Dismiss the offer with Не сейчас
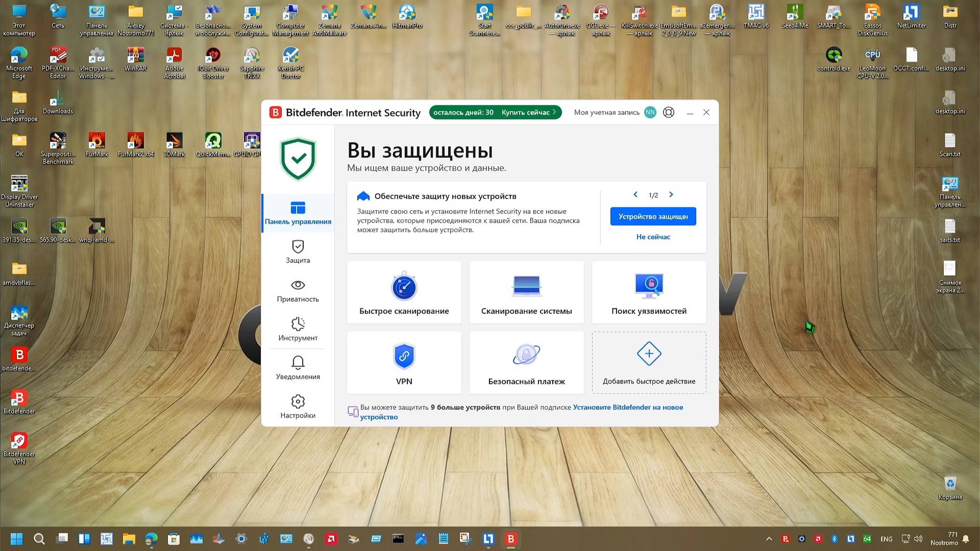The height and width of the screenshot is (551, 980). 653,237
